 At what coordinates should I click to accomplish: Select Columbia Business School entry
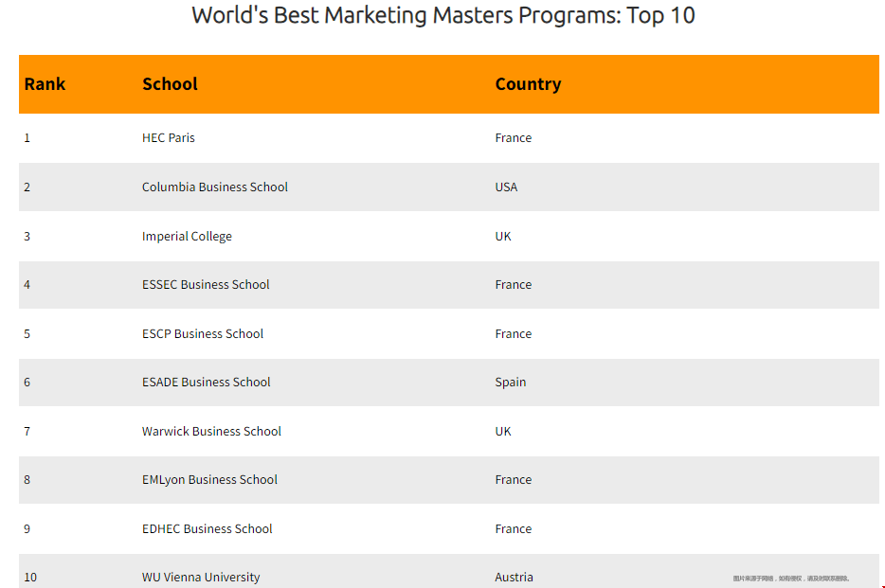click(x=215, y=187)
